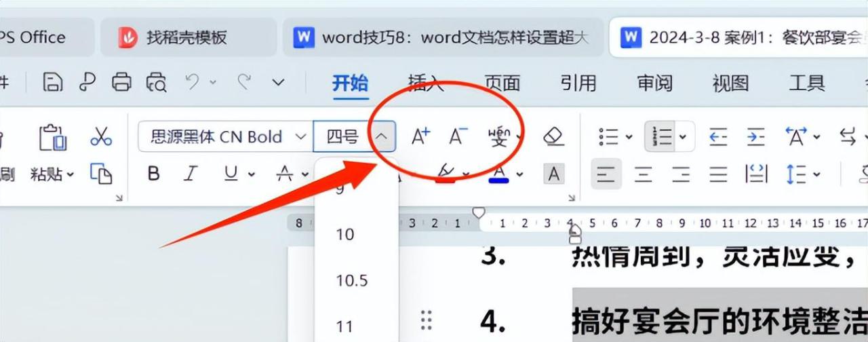The height and width of the screenshot is (342, 868).
Task: Click the Chinese layout icon
Action: pyautogui.click(x=796, y=137)
